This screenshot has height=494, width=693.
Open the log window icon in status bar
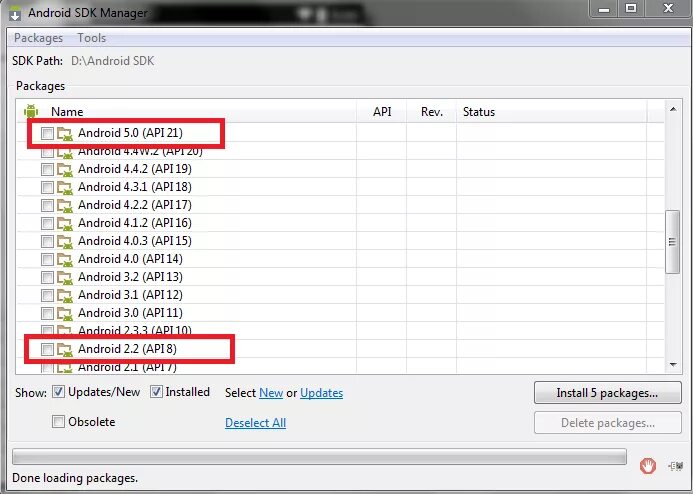(x=676, y=466)
